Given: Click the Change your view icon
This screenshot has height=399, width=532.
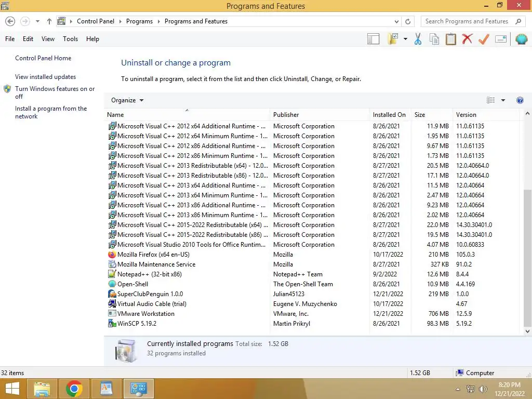Looking at the screenshot, I should (x=490, y=100).
